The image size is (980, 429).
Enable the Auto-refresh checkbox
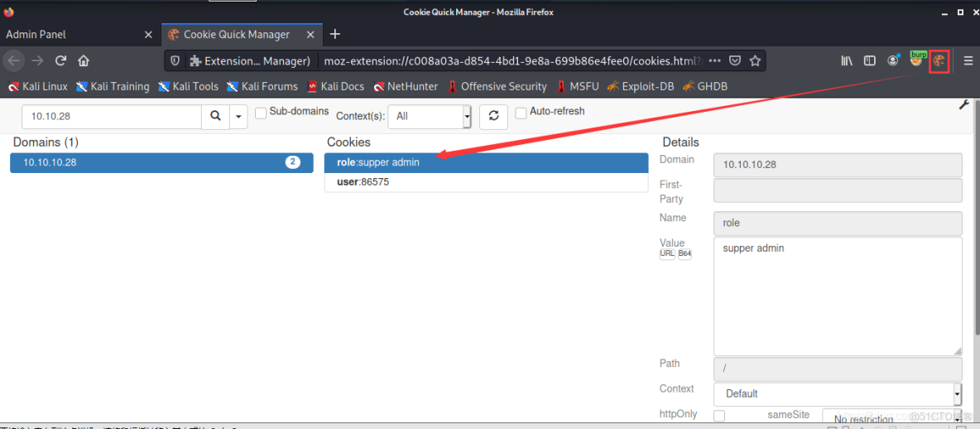(521, 113)
